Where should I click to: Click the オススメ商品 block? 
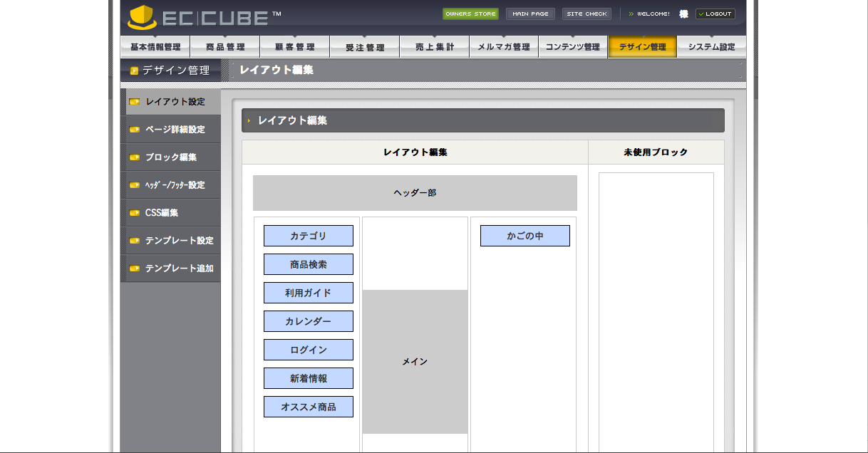[309, 407]
